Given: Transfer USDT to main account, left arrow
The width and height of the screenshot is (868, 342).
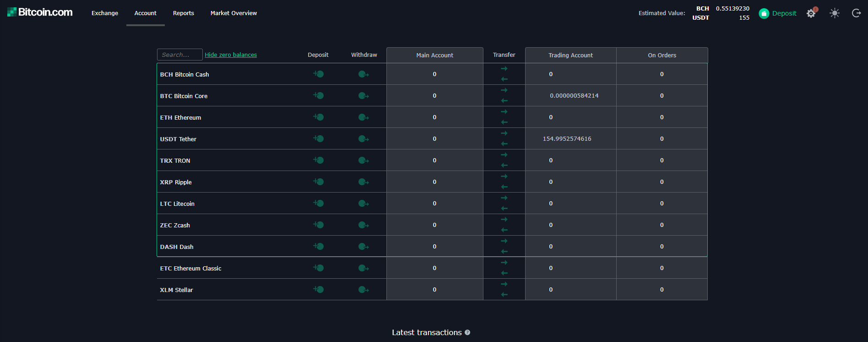Looking at the screenshot, I should [x=504, y=144].
